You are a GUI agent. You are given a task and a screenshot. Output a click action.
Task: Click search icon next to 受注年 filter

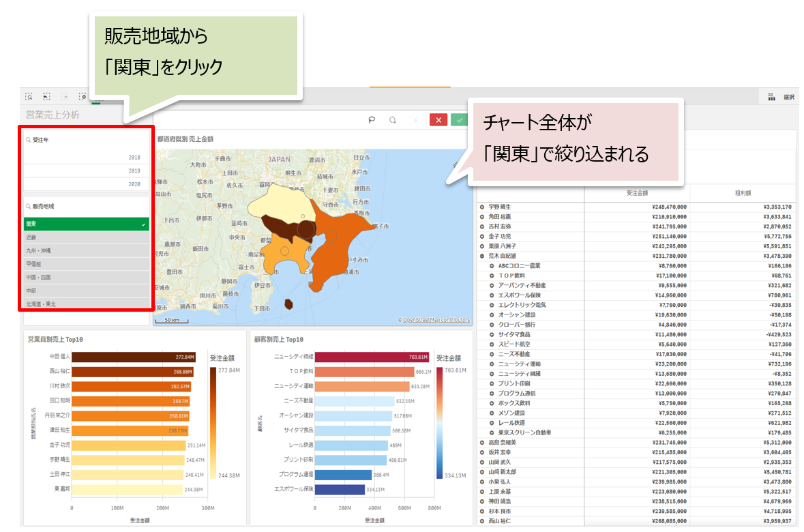(x=28, y=140)
